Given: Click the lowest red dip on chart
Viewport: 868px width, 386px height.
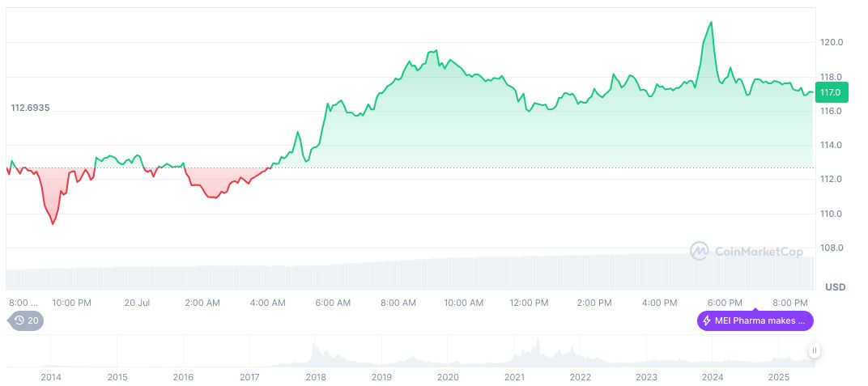Looking at the screenshot, I should pyautogui.click(x=53, y=224).
